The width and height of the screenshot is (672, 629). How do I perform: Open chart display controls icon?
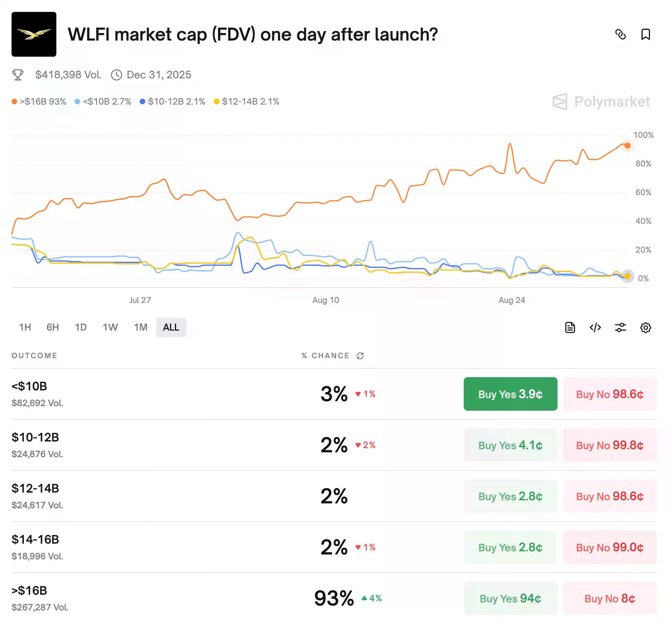coord(621,327)
